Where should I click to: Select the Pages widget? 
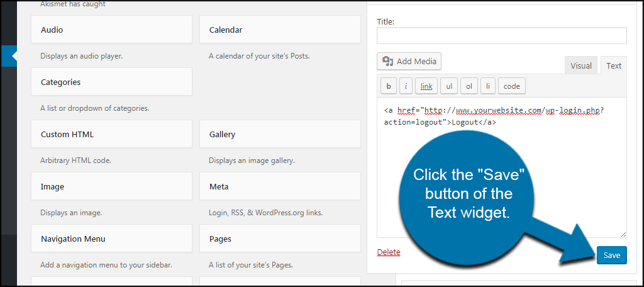pyautogui.click(x=280, y=239)
